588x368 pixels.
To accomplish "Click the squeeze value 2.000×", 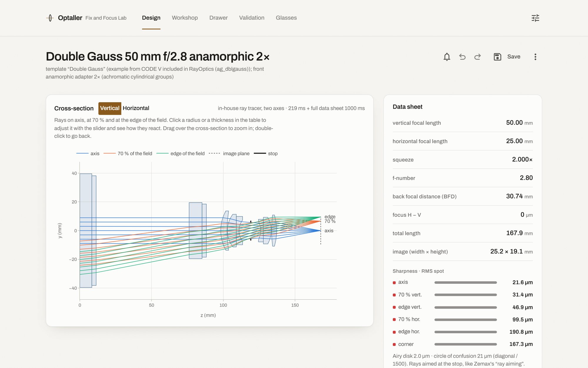I will [522, 160].
